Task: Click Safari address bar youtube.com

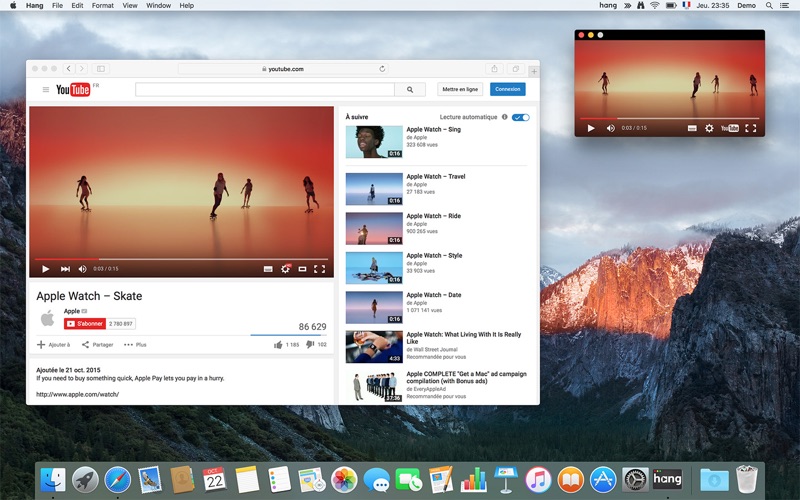Action: (x=283, y=69)
